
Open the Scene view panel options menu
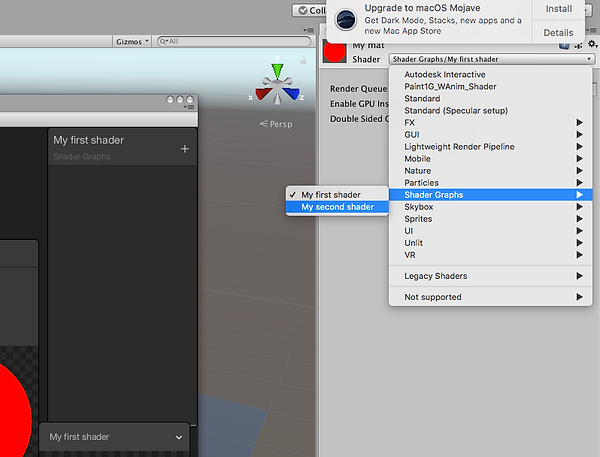pos(308,30)
